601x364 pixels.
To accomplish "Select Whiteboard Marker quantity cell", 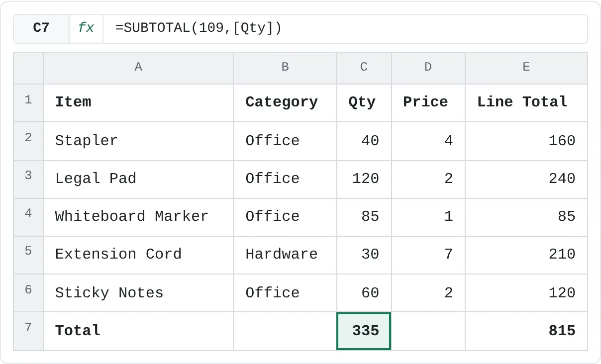I will click(364, 217).
